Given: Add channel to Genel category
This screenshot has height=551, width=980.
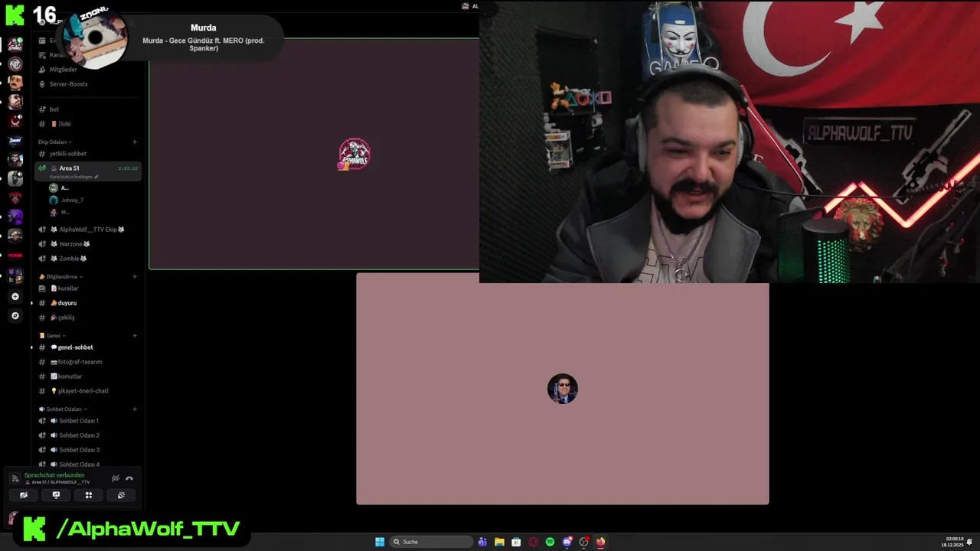Looking at the screenshot, I should (x=135, y=335).
